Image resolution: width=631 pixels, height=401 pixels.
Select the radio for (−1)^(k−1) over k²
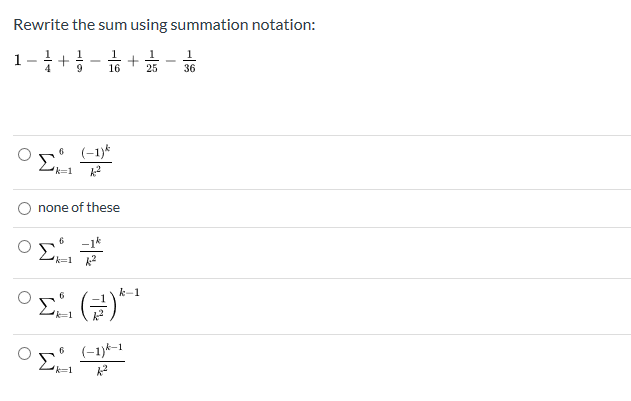click(x=24, y=353)
